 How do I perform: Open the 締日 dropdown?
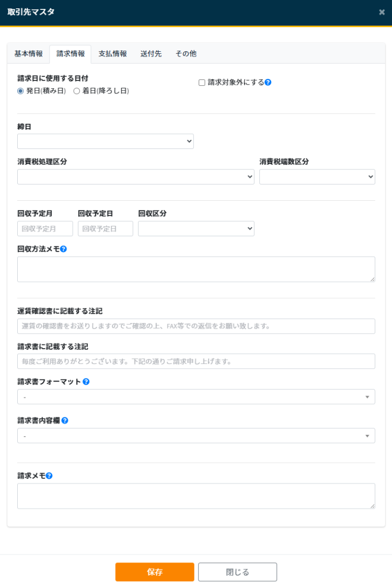pyautogui.click(x=106, y=141)
